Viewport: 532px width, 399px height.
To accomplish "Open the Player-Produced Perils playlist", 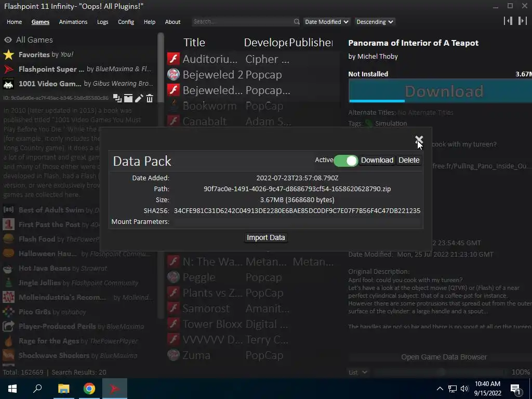I will pos(78,326).
